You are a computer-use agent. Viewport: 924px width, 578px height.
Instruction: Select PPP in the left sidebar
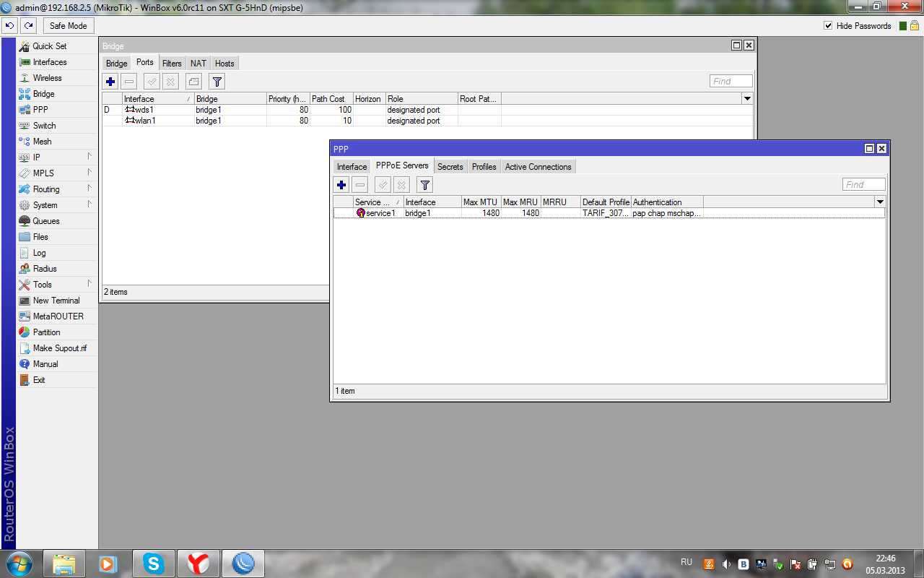(x=56, y=110)
